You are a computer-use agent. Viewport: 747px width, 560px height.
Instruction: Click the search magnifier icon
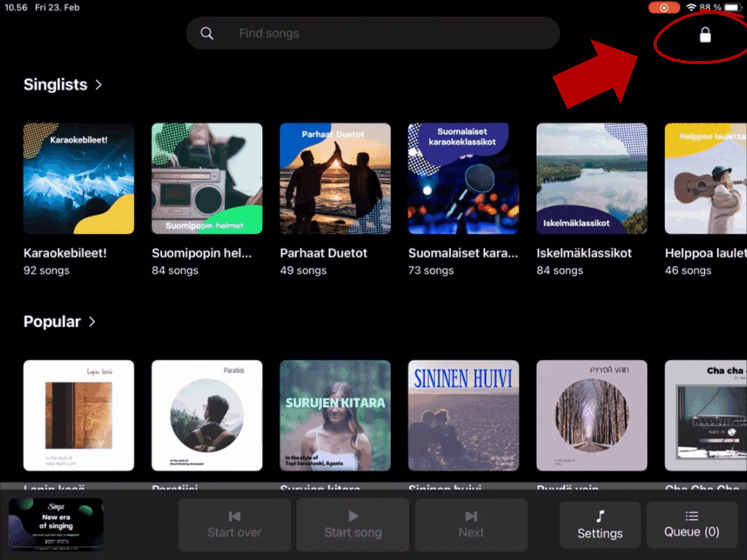[x=207, y=33]
